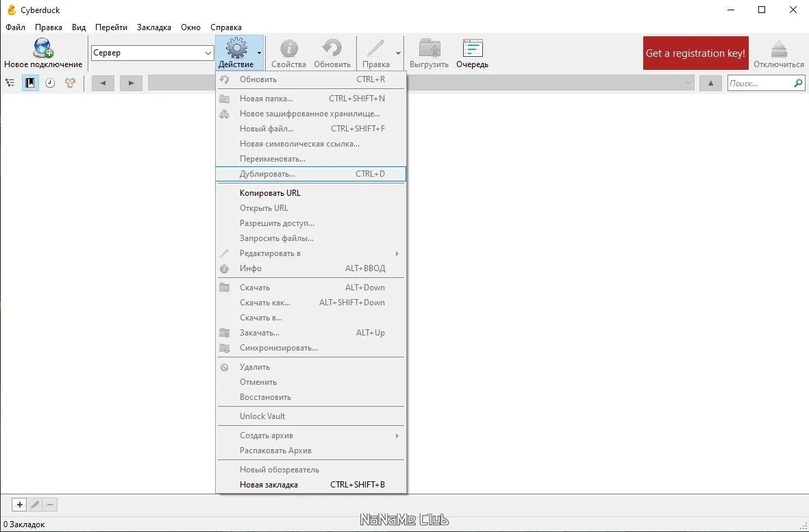Click the Обновить toolbar refresh icon
Image resolution: width=809 pixels, height=532 pixels.
[332, 49]
